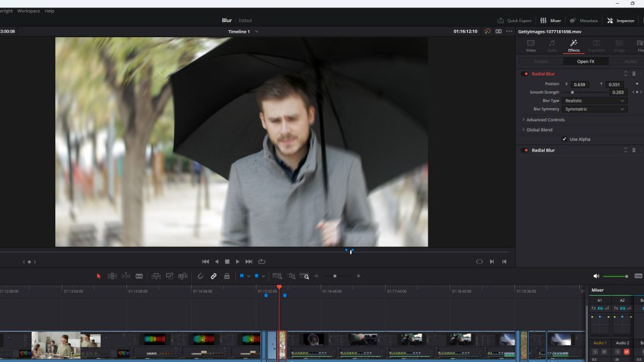Adjust the green volume slider
The width and height of the screenshot is (644, 362).
pyautogui.click(x=615, y=277)
